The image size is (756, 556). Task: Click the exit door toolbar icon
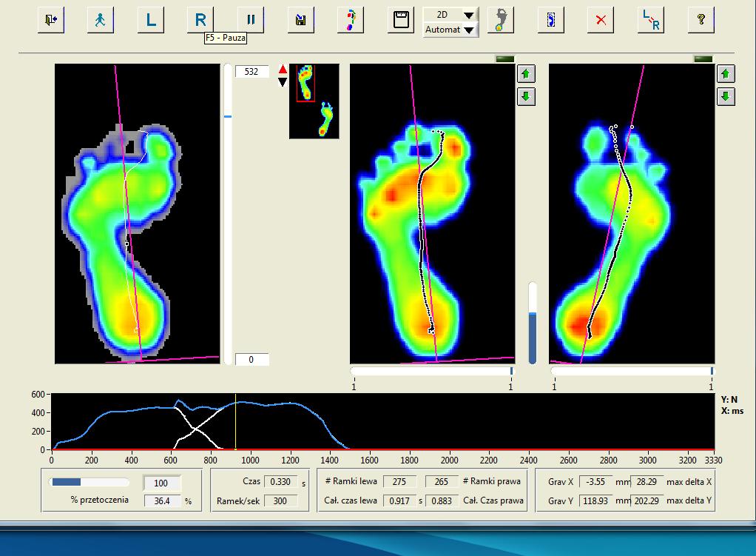click(x=51, y=20)
